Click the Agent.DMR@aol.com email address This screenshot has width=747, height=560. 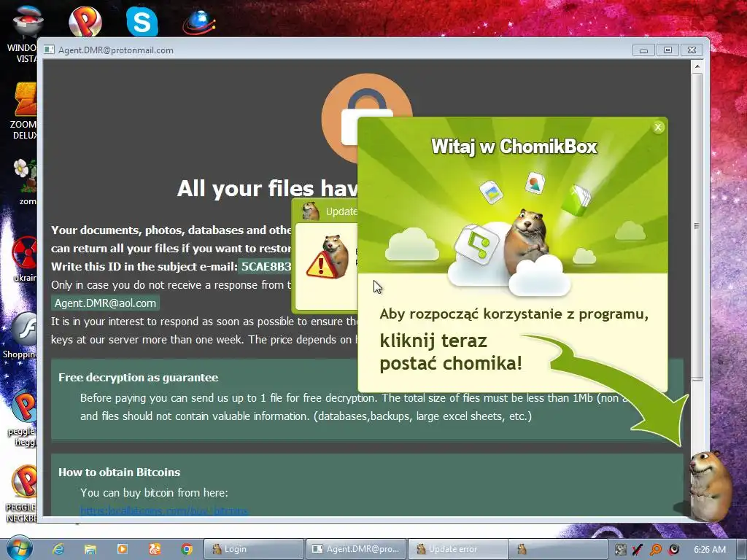click(x=105, y=303)
